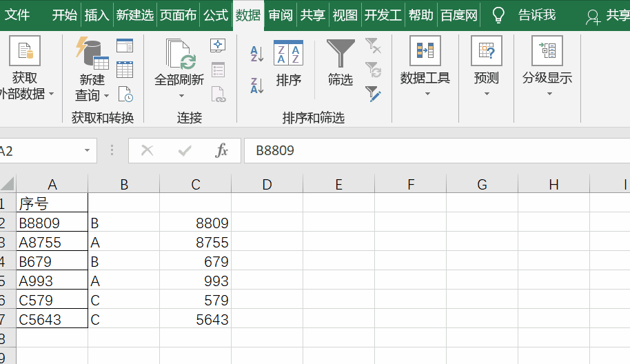Select cell containing C5643

click(52, 319)
